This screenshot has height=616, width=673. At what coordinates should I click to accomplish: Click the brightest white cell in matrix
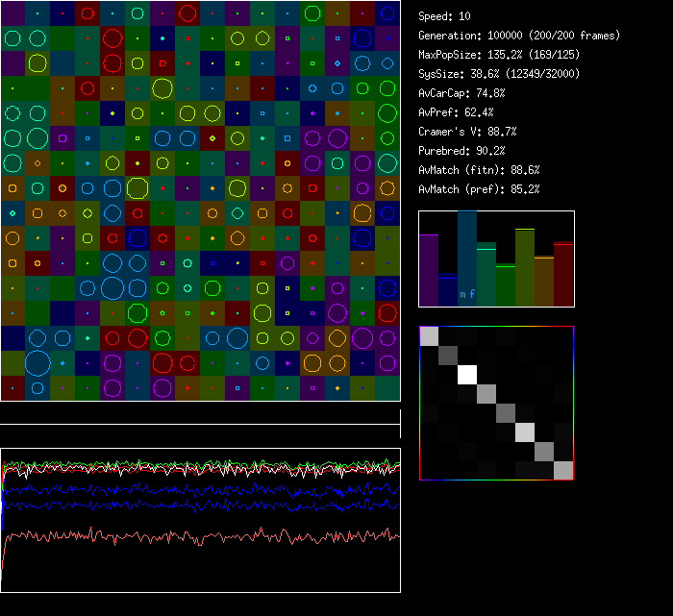(468, 375)
